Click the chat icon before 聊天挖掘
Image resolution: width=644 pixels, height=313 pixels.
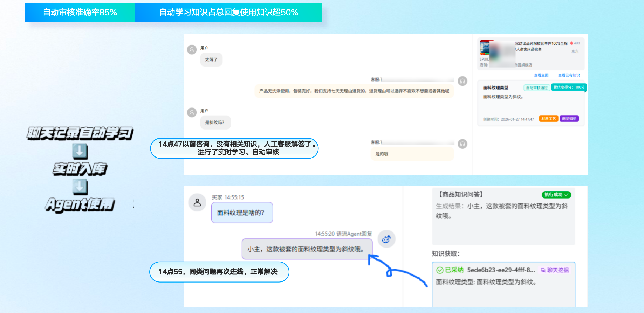coord(543,270)
